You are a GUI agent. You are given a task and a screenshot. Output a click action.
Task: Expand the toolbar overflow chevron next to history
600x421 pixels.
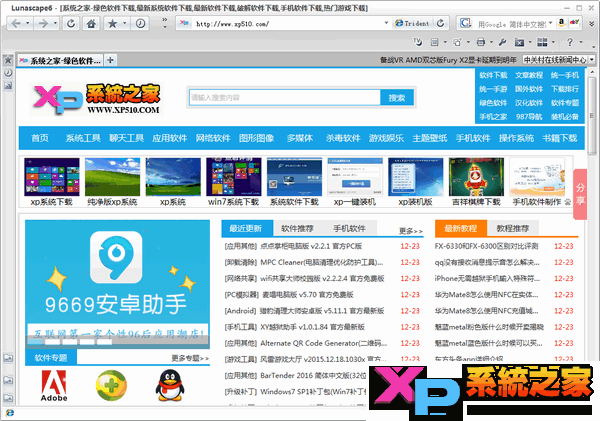[x=165, y=23]
